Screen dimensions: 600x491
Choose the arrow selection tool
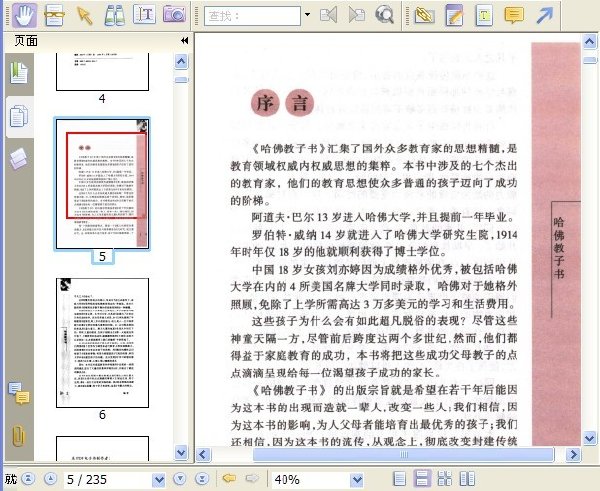pyautogui.click(x=85, y=16)
